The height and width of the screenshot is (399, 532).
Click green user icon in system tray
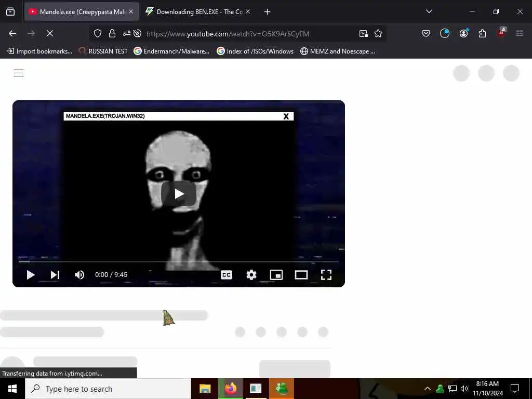440,389
